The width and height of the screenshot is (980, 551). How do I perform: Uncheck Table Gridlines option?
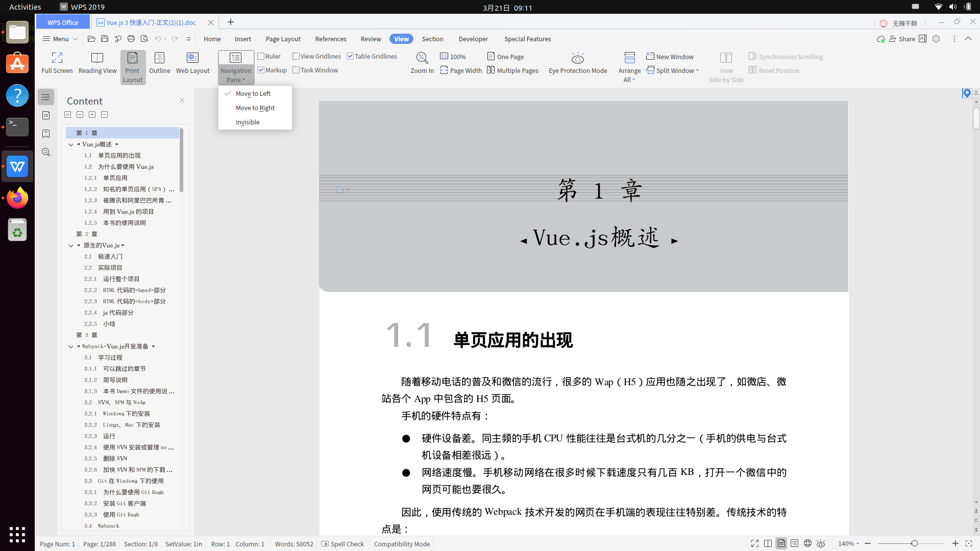pos(350,57)
